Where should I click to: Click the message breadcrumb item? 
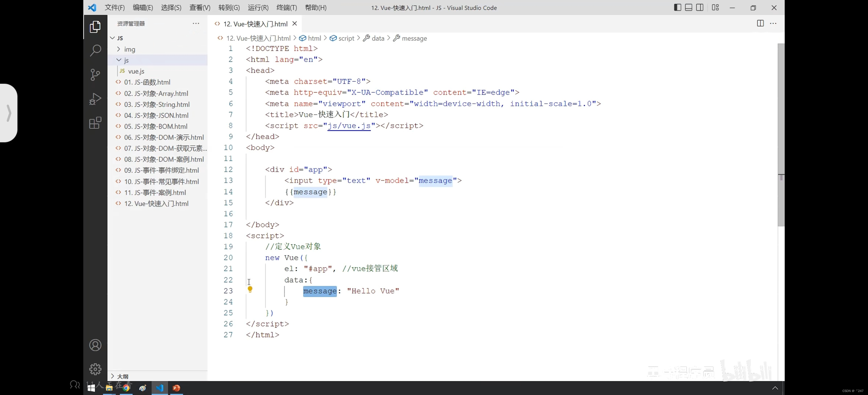pos(410,38)
